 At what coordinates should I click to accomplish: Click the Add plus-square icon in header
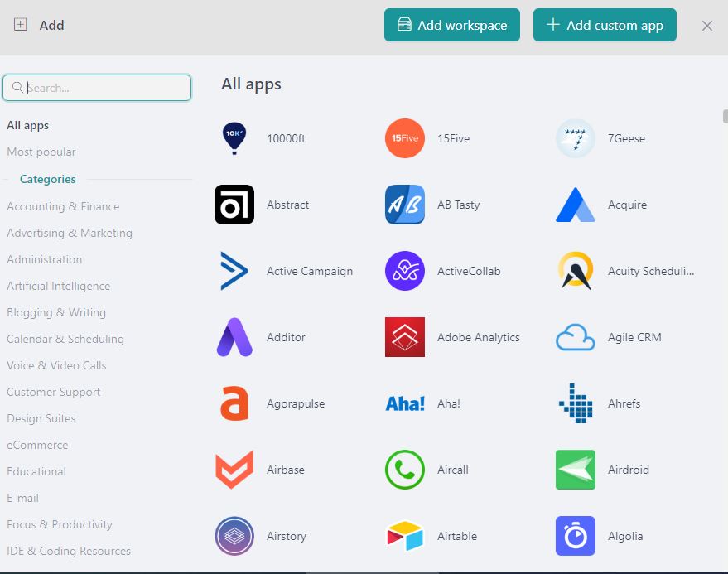[x=20, y=24]
